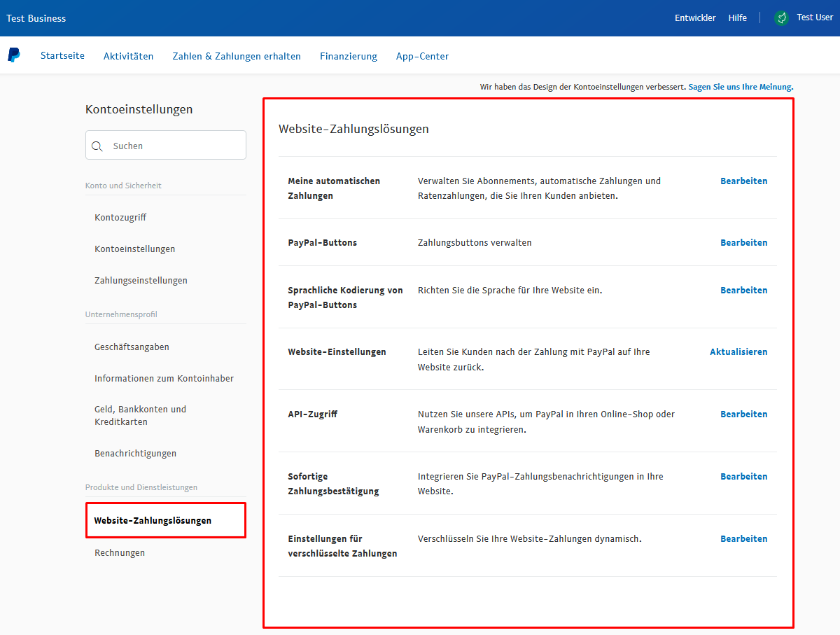Click Sagen Sie uns Ihre Meinung link
Viewport: 840px width, 635px height.
(x=741, y=87)
